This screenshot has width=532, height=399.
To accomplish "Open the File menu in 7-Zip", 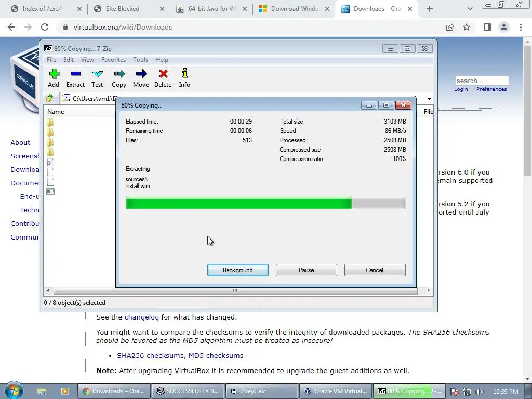I will click(x=51, y=60).
